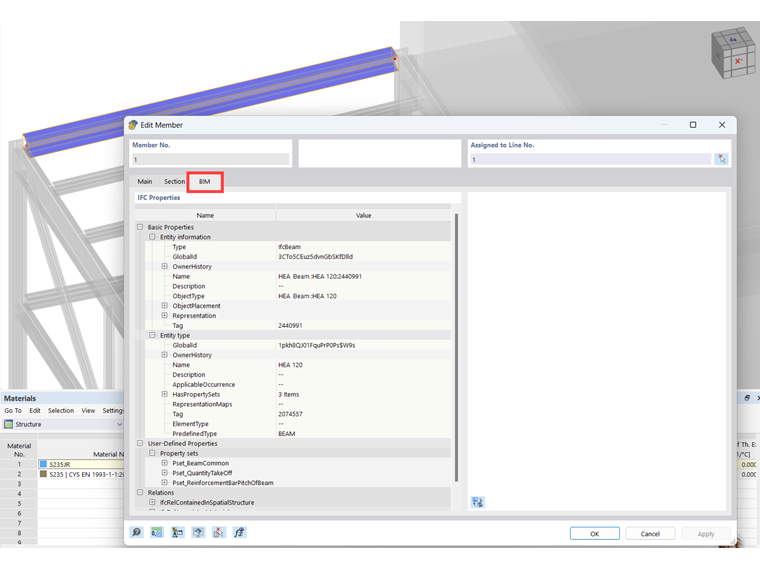Click the Edit Member dialog title icon

(133, 125)
